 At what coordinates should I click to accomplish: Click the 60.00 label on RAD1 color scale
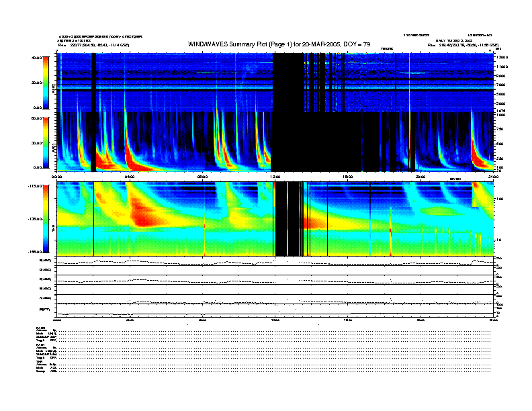[36, 118]
